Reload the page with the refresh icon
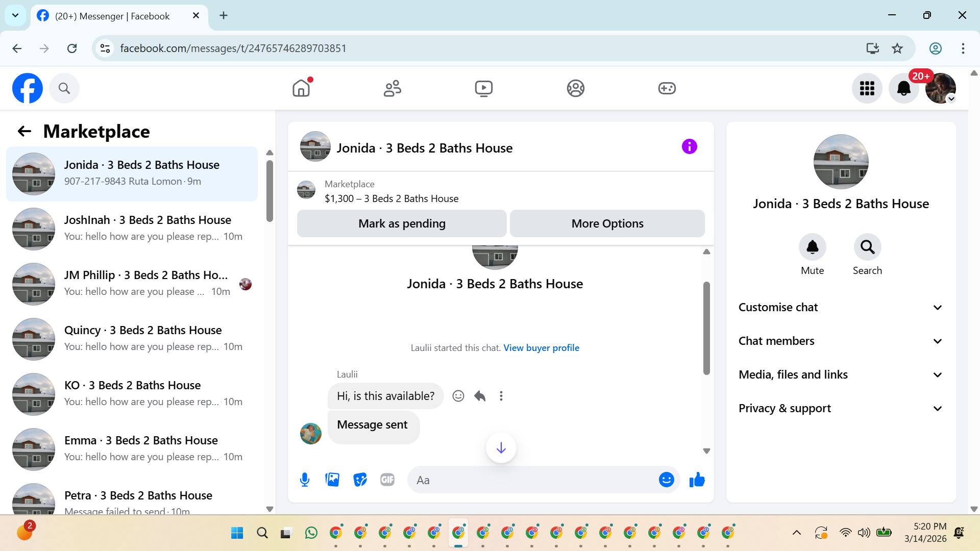The width and height of the screenshot is (980, 551). click(72, 48)
